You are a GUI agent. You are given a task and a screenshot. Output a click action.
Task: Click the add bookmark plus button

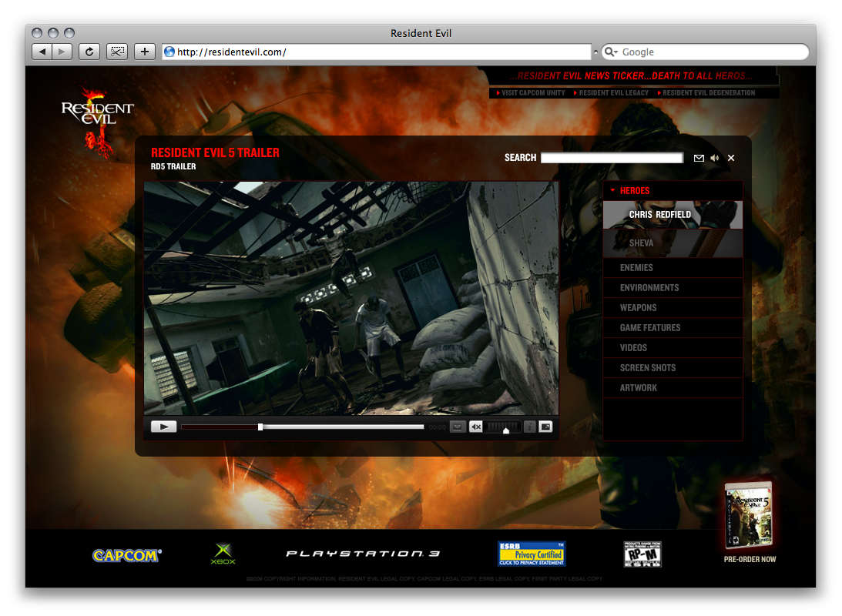click(145, 52)
